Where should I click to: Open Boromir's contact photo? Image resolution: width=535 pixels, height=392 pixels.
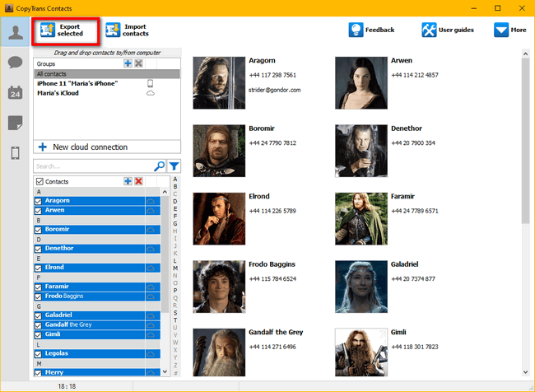pyautogui.click(x=219, y=151)
